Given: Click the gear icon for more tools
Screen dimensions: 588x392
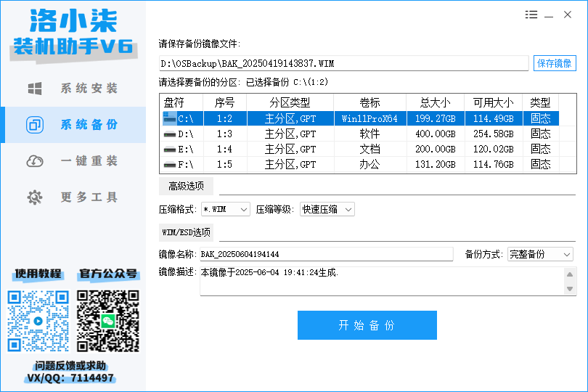Looking at the screenshot, I should (35, 197).
